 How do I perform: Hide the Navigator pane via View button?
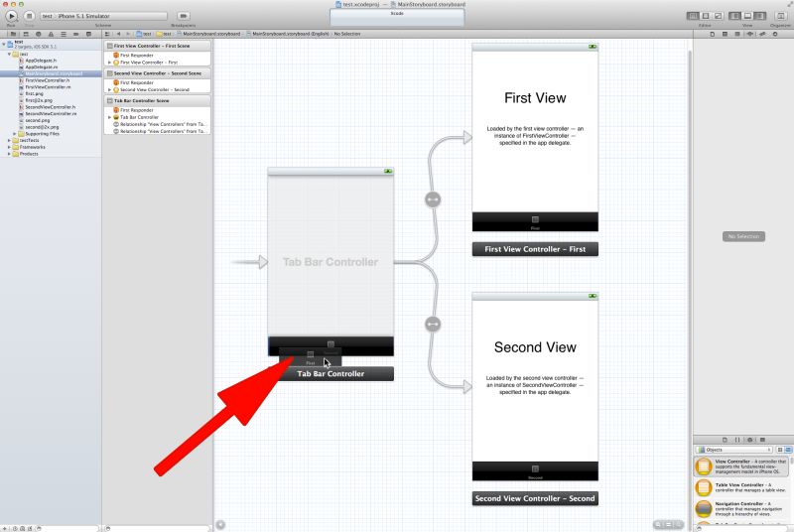click(x=734, y=16)
